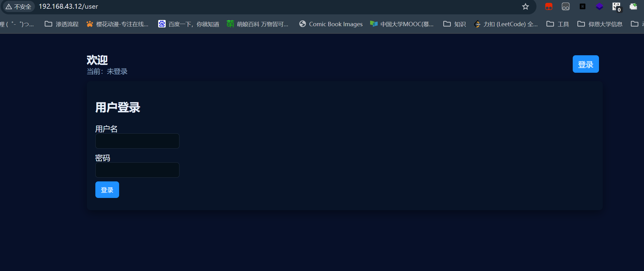This screenshot has width=644, height=271.
Task: Focus the 密码 input field
Action: pos(137,170)
